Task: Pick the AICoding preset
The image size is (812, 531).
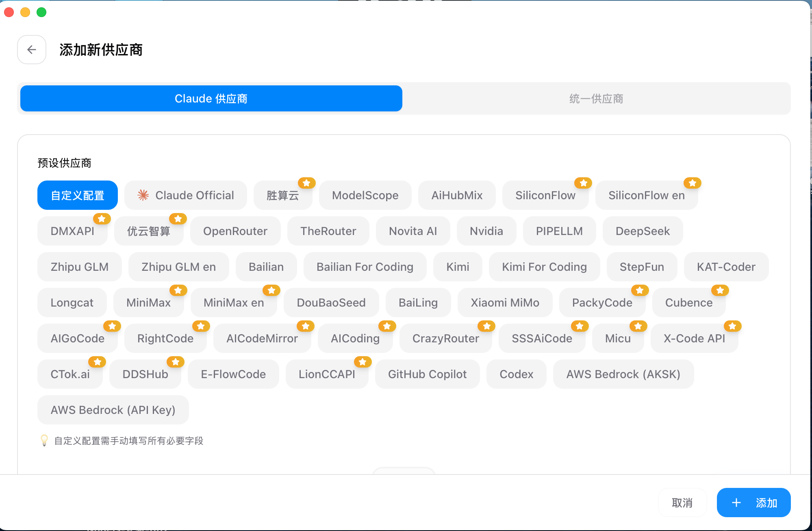Action: 355,338
